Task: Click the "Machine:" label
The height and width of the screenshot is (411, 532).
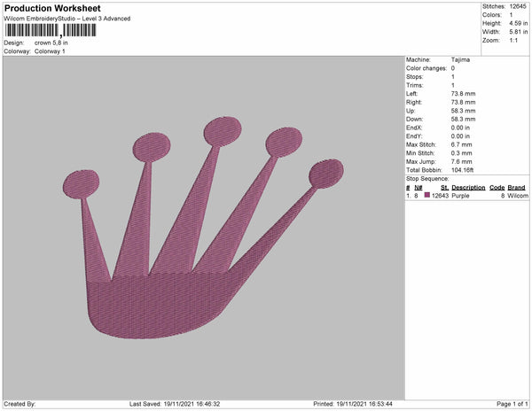Action: coord(419,59)
